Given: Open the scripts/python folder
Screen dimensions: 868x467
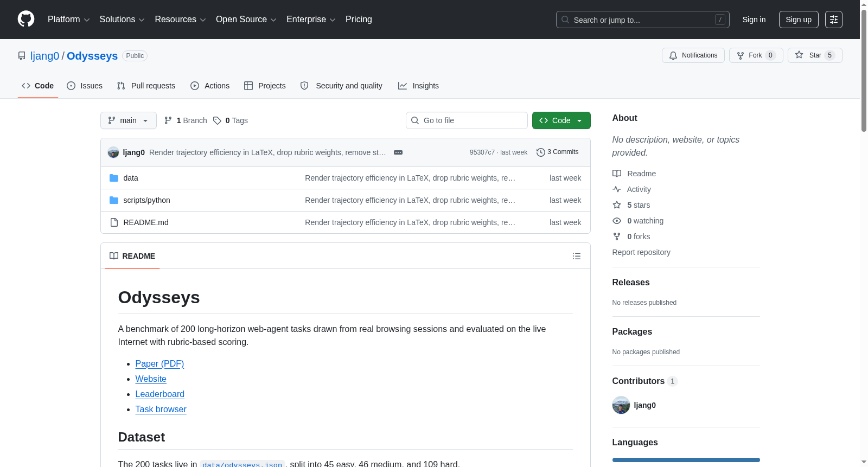Looking at the screenshot, I should point(147,200).
